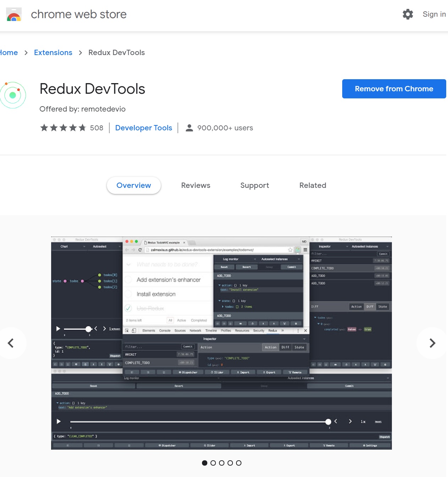448x477 pixels.
Task: Click the Redux DevTools extension icon
Action: [x=13, y=95]
